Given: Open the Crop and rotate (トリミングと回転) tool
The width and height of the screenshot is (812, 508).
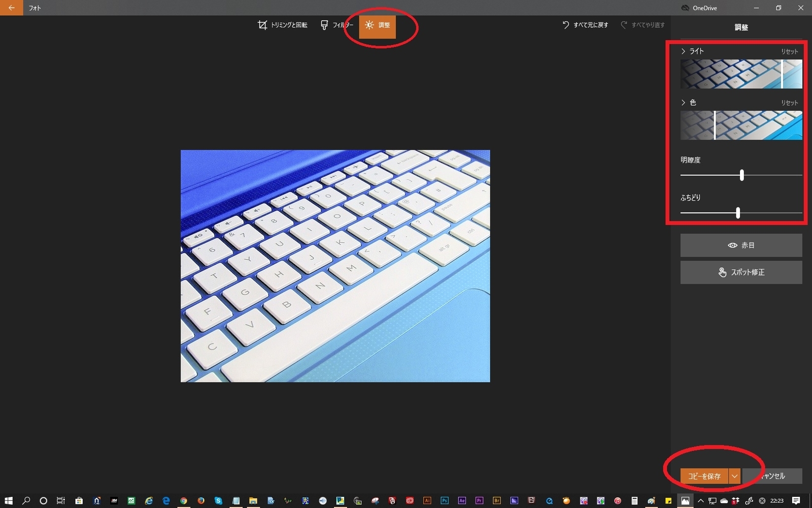Looking at the screenshot, I should [x=283, y=25].
